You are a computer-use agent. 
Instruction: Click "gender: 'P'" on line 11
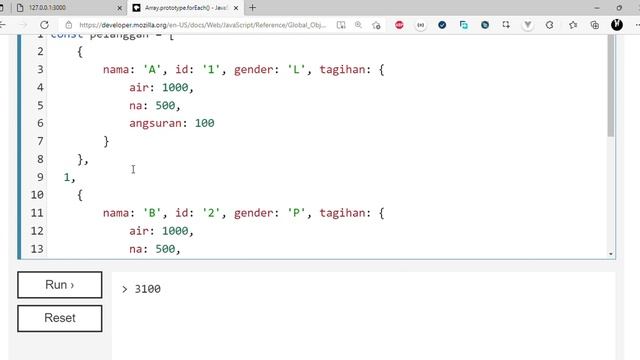[x=270, y=213]
